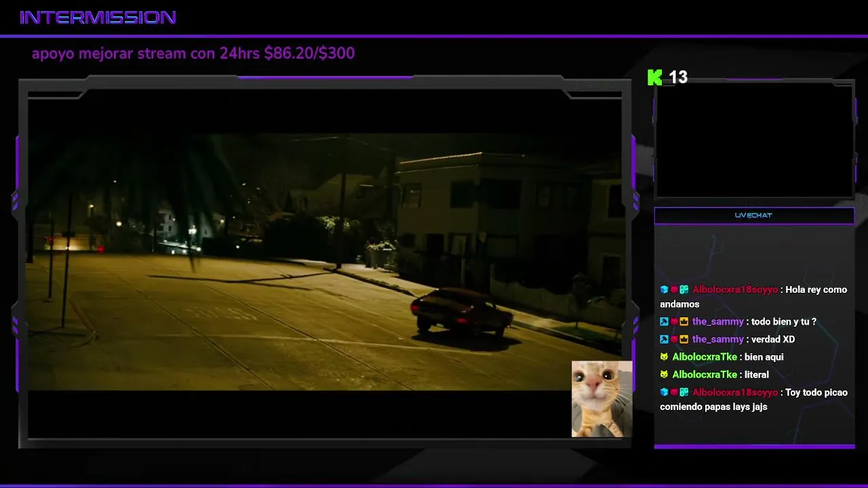This screenshot has height=488, width=868.
Task: Click cube badge beside 'Hola rey como andamos'
Action: pos(664,290)
